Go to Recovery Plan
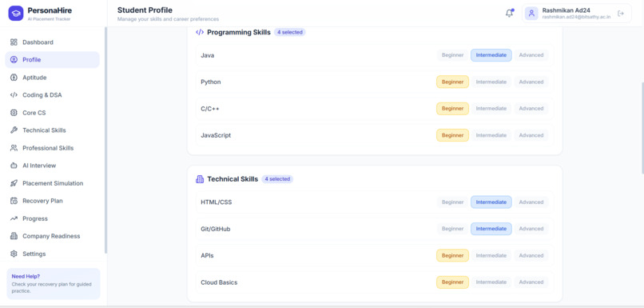 click(52, 201)
